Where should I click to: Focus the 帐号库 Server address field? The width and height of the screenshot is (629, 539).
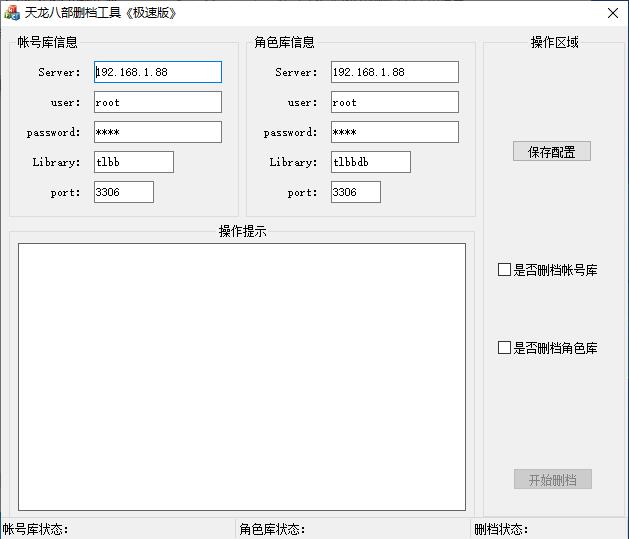(158, 72)
